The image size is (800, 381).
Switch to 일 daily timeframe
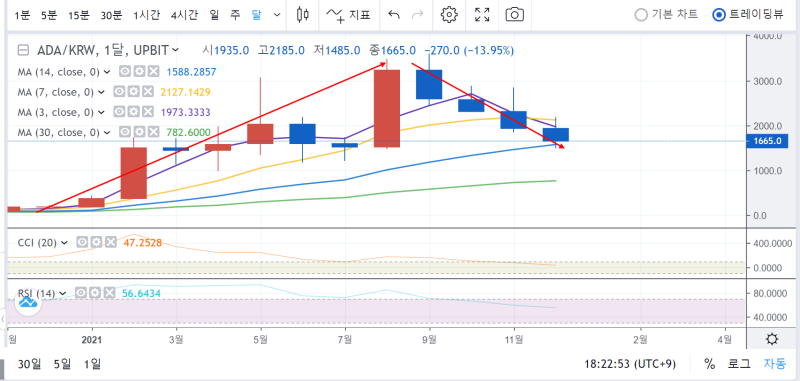214,15
